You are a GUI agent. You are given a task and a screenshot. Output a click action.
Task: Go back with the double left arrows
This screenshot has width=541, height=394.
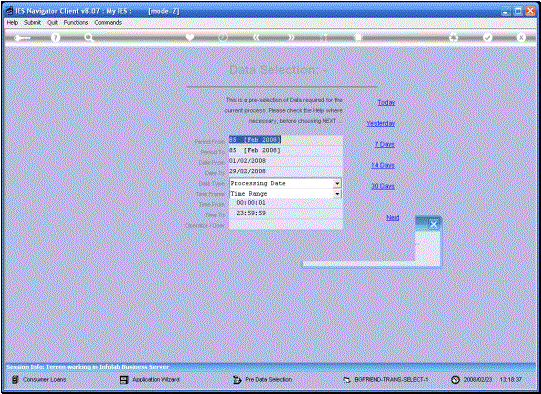tap(256, 37)
